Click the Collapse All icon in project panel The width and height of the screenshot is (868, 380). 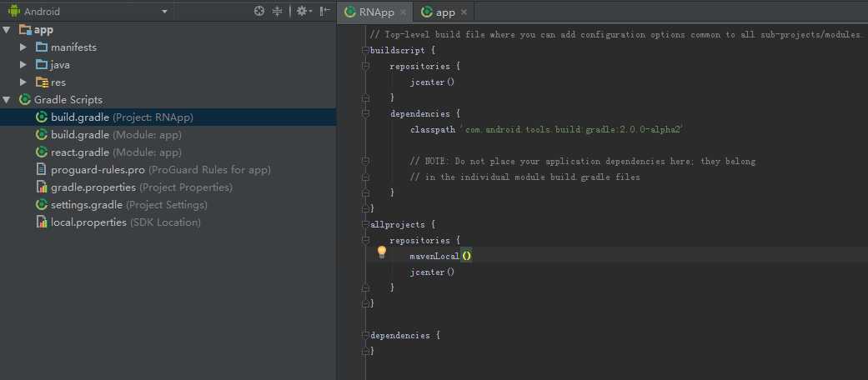[x=277, y=12]
